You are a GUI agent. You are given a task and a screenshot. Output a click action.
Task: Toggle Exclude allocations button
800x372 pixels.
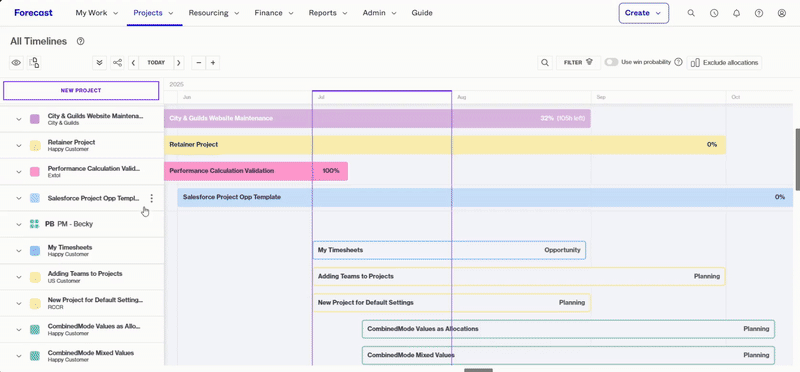pyautogui.click(x=724, y=63)
